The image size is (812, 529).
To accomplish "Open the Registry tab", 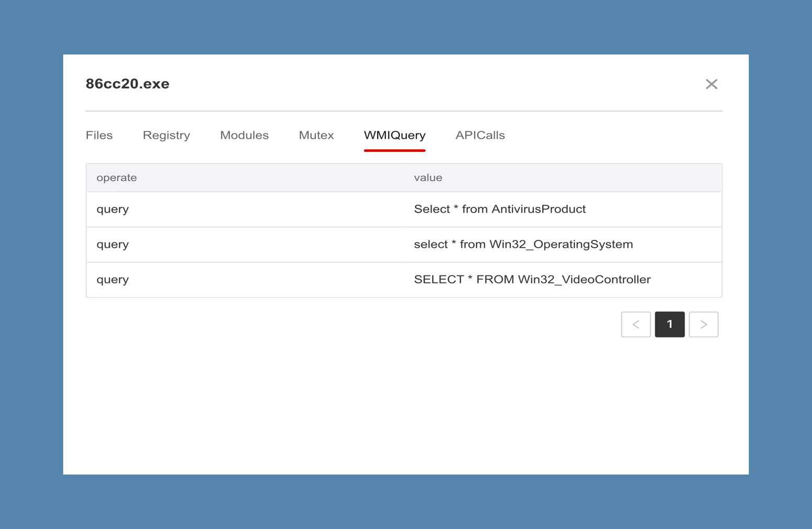I will coord(166,135).
